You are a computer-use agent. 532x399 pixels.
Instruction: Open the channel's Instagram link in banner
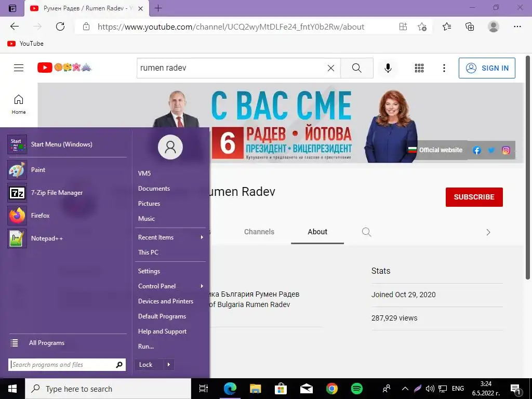pyautogui.click(x=506, y=150)
